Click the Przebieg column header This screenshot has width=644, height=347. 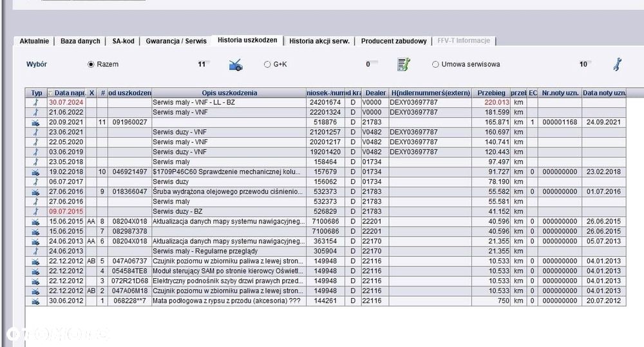[491, 93]
